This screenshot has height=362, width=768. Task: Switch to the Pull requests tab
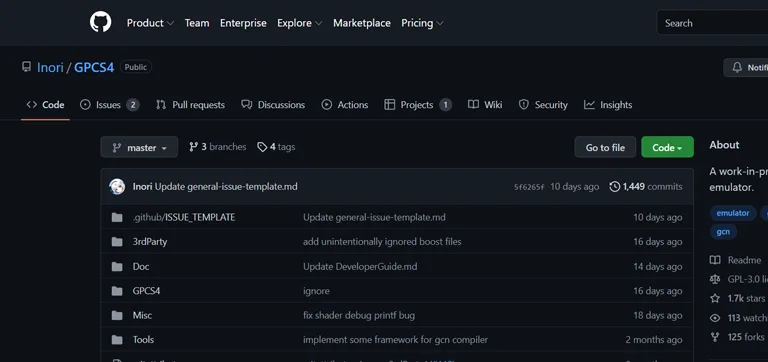[190, 105]
